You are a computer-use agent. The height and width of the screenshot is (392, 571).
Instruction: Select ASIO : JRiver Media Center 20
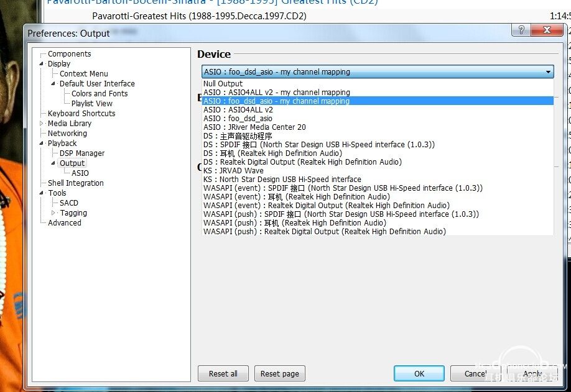coord(378,127)
